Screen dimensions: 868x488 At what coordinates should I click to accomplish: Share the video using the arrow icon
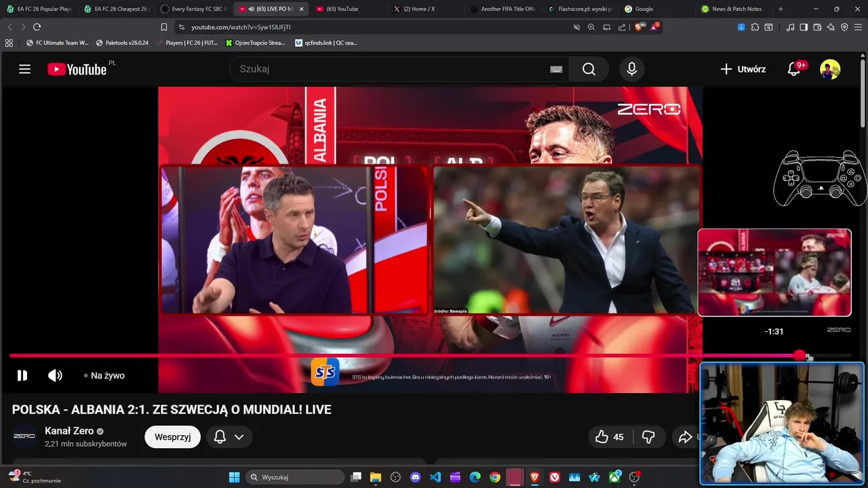(x=685, y=437)
